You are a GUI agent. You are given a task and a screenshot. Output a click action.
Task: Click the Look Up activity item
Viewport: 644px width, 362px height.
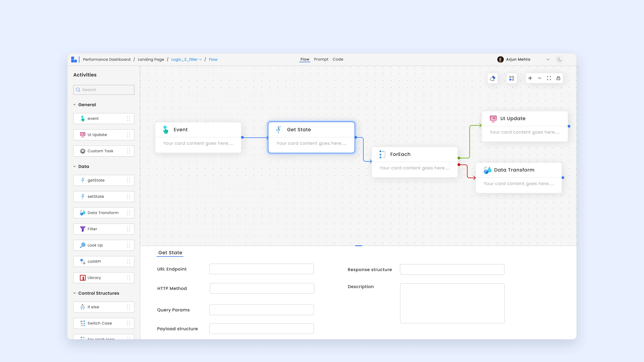click(x=104, y=245)
